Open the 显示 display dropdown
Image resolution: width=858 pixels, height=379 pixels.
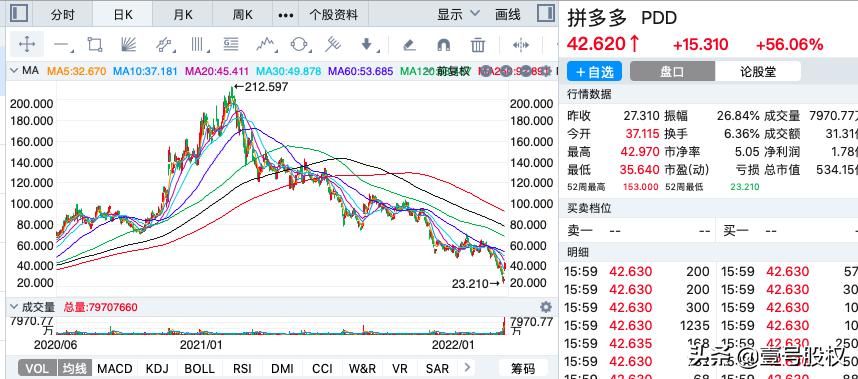[458, 15]
